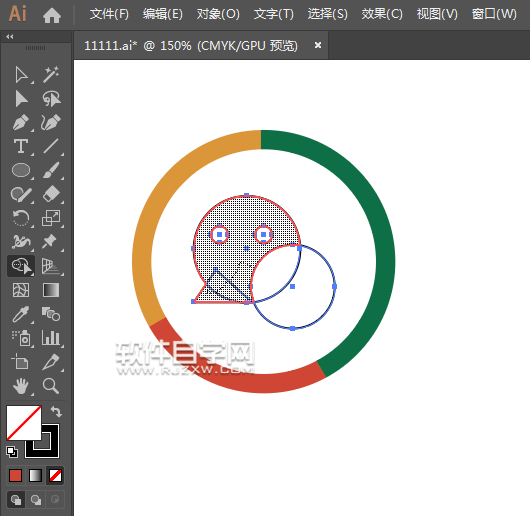
Task: Select the Pen tool
Action: point(21,122)
